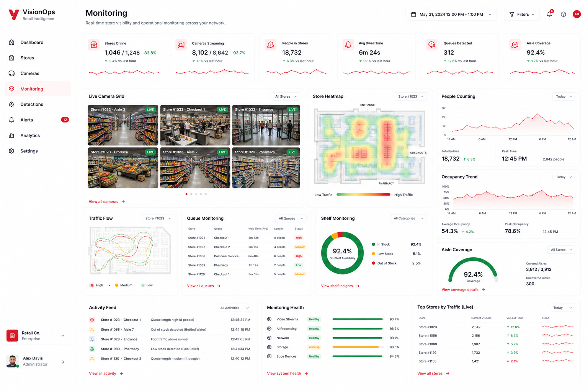The image size is (588, 392).
Task: Click the AD user avatar icon
Action: click(x=577, y=14)
